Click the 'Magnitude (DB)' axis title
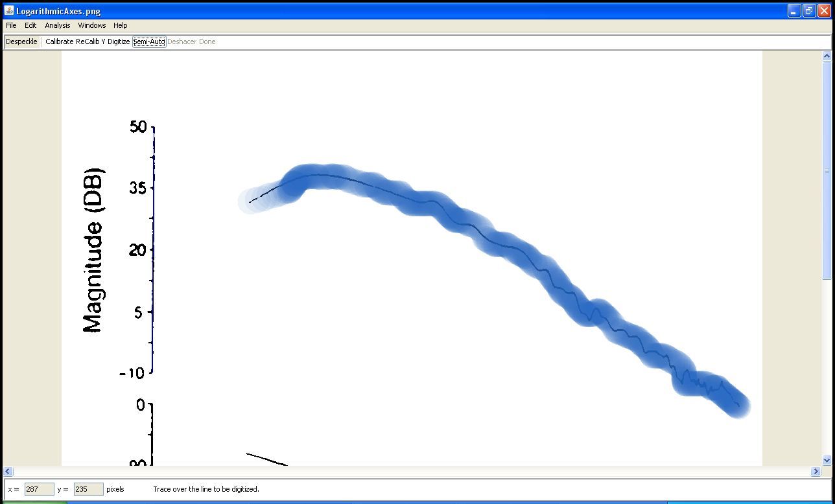835x504 pixels. pos(93,251)
